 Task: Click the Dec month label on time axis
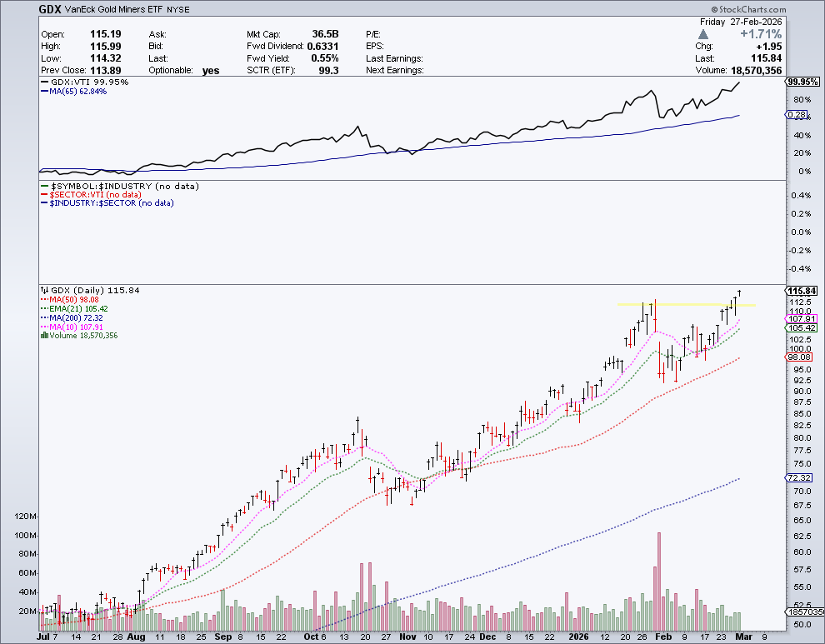tap(487, 637)
